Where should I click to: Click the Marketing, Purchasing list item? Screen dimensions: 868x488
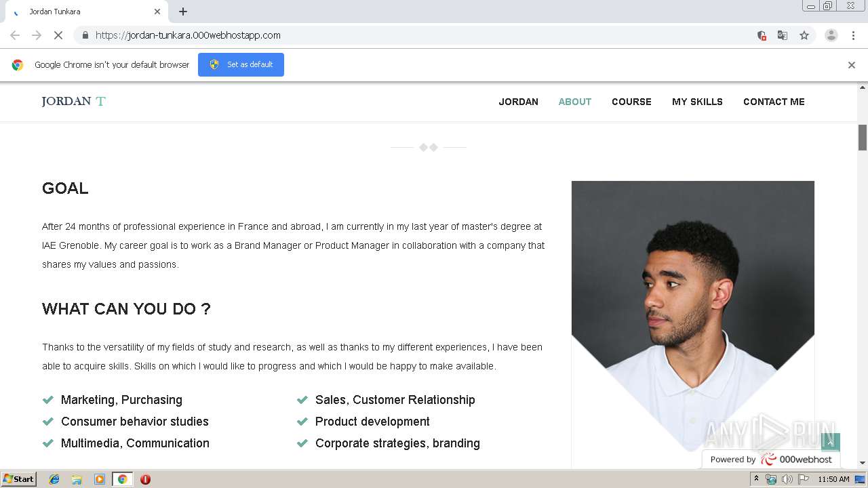[x=121, y=400]
